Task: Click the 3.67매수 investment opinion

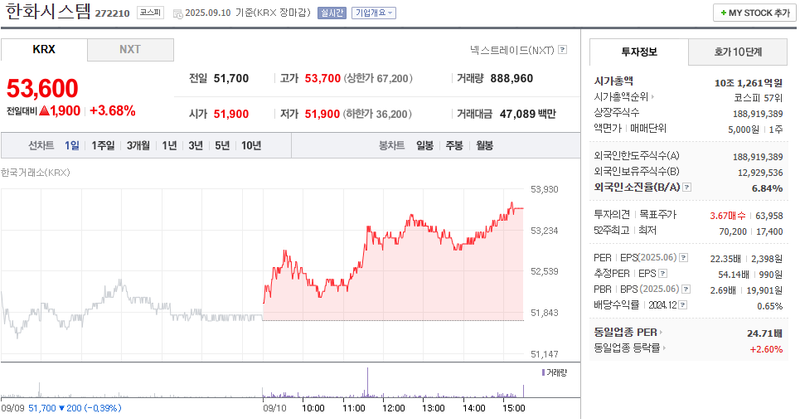Action: pos(728,216)
